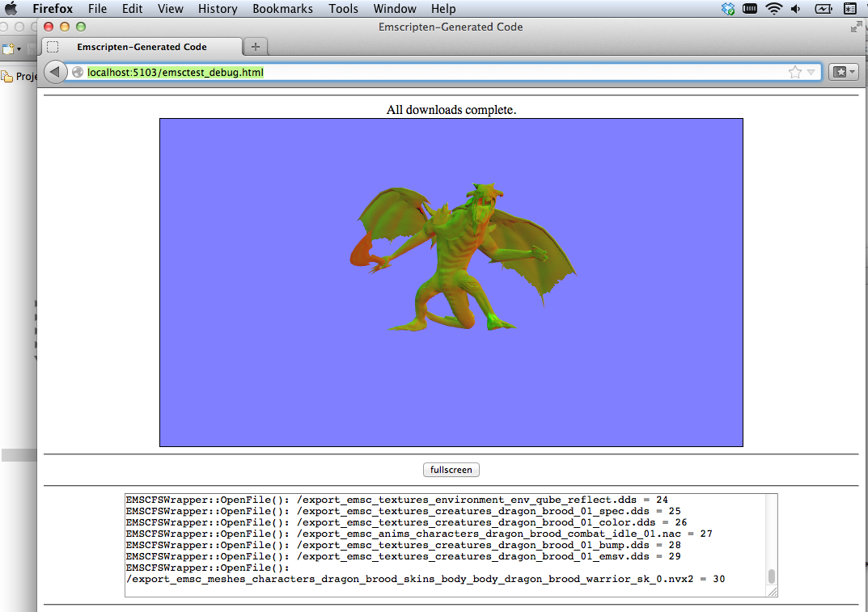
Task: Click the fullscreen button
Action: [x=451, y=470]
